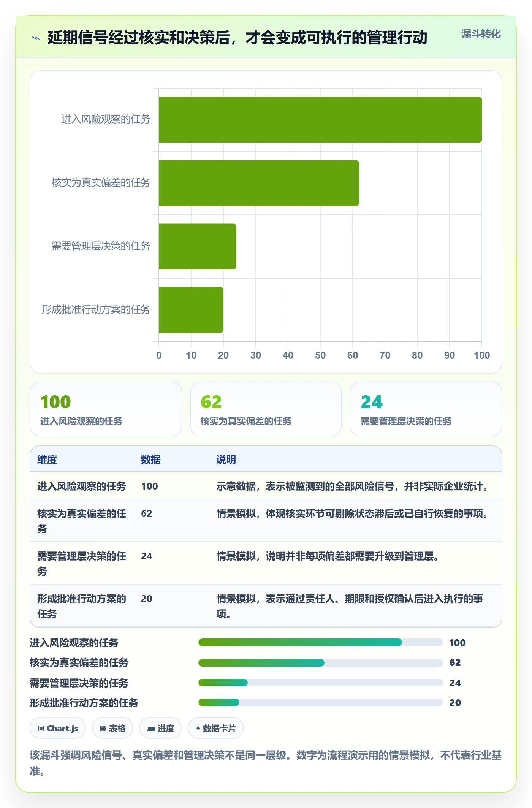Open the data card showing 62

[x=266, y=409]
